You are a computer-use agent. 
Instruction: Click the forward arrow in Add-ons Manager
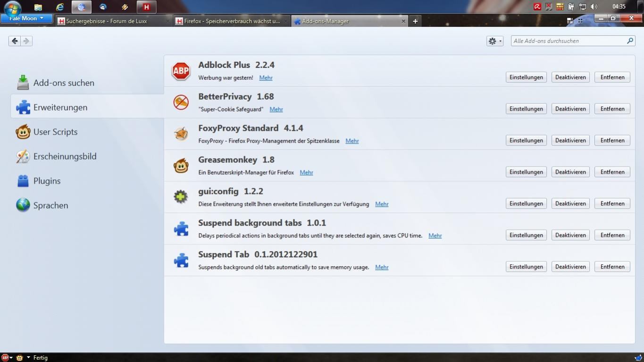click(26, 41)
